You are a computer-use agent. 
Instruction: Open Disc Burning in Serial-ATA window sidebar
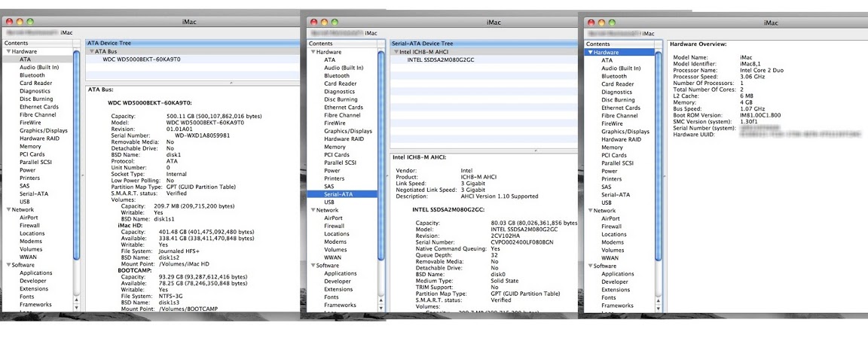tap(341, 99)
